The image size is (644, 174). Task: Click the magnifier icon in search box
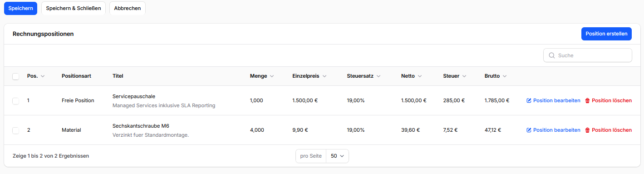(552, 55)
